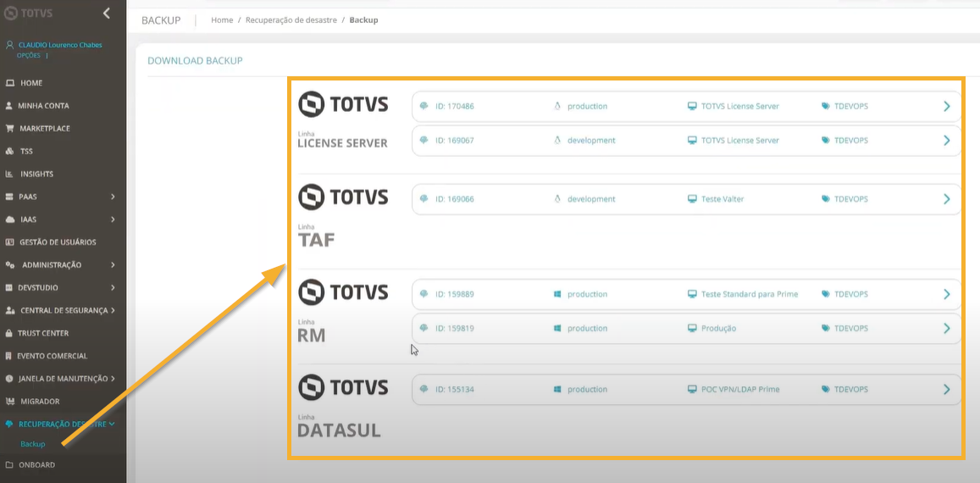Click the DEVSTUDIO icon
This screenshot has width=980, height=483.
click(x=9, y=288)
